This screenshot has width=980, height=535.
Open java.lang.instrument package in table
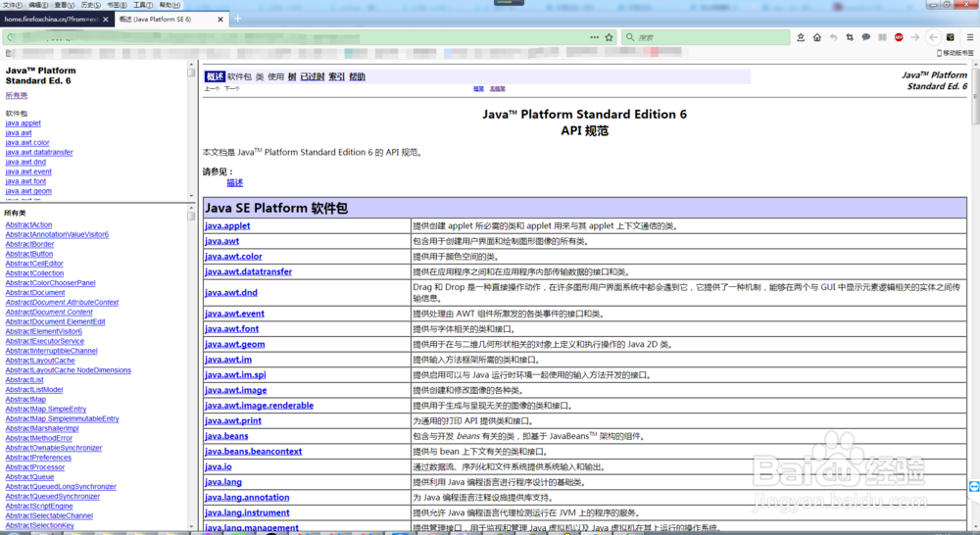[x=247, y=511]
